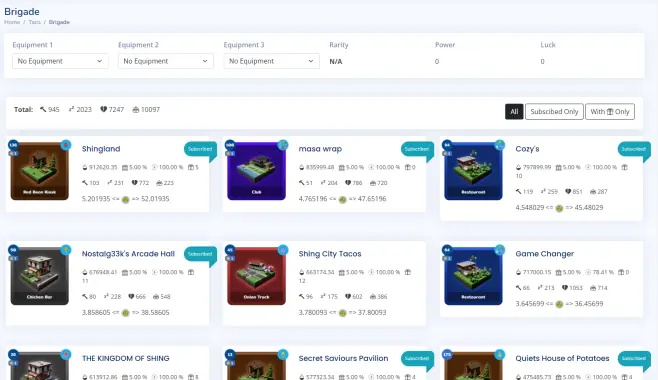The height and width of the screenshot is (380, 658).
Task: Click the Restaurant thumbnail on Game Changer card
Action: click(x=473, y=276)
